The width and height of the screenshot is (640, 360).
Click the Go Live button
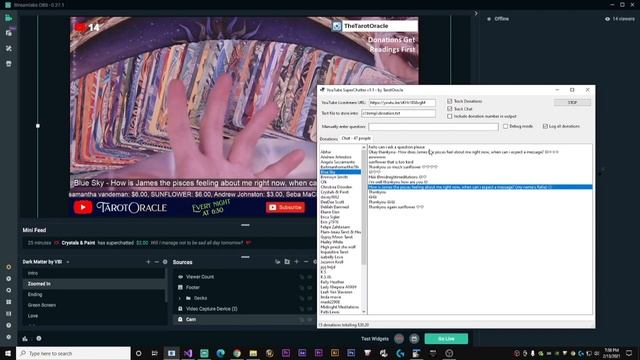pyautogui.click(x=446, y=338)
